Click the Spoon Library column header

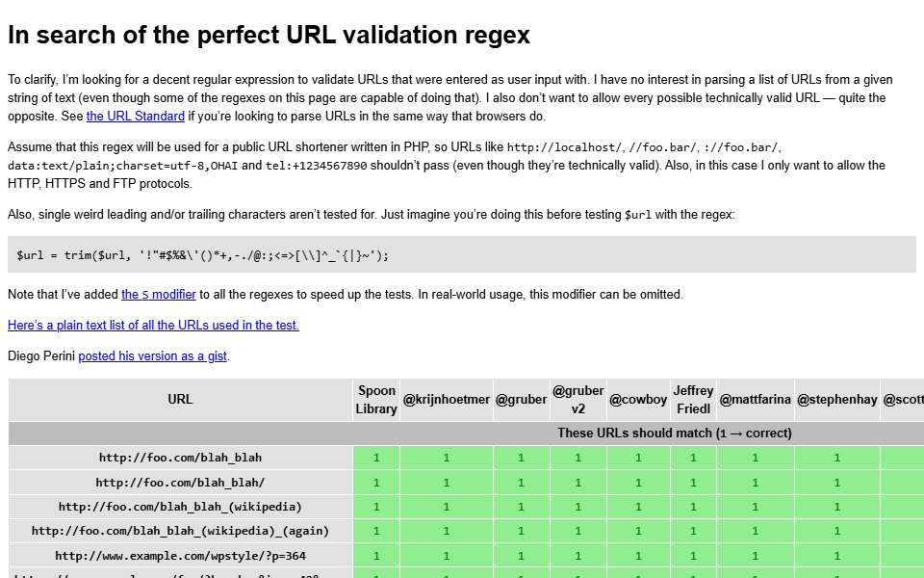(376, 400)
